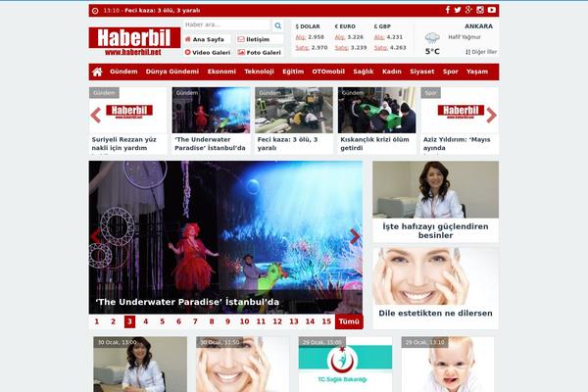Select slide 2 in slider pagination

[x=114, y=321]
